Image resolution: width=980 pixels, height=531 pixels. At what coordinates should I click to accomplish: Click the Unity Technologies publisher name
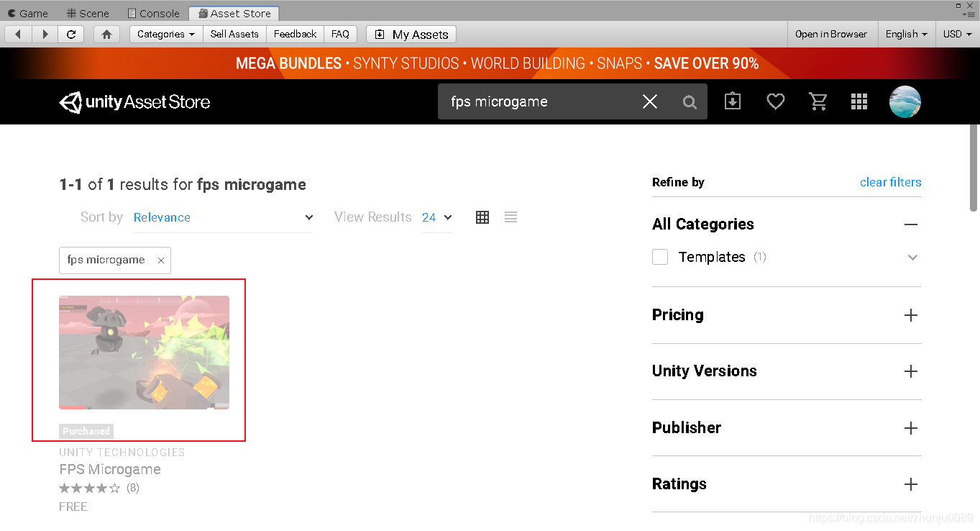click(122, 452)
